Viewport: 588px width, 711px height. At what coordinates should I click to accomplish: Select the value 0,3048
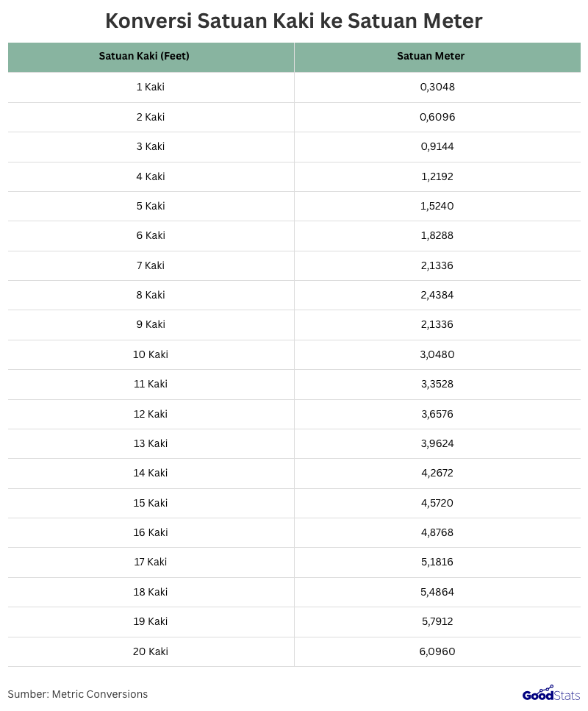pos(437,87)
